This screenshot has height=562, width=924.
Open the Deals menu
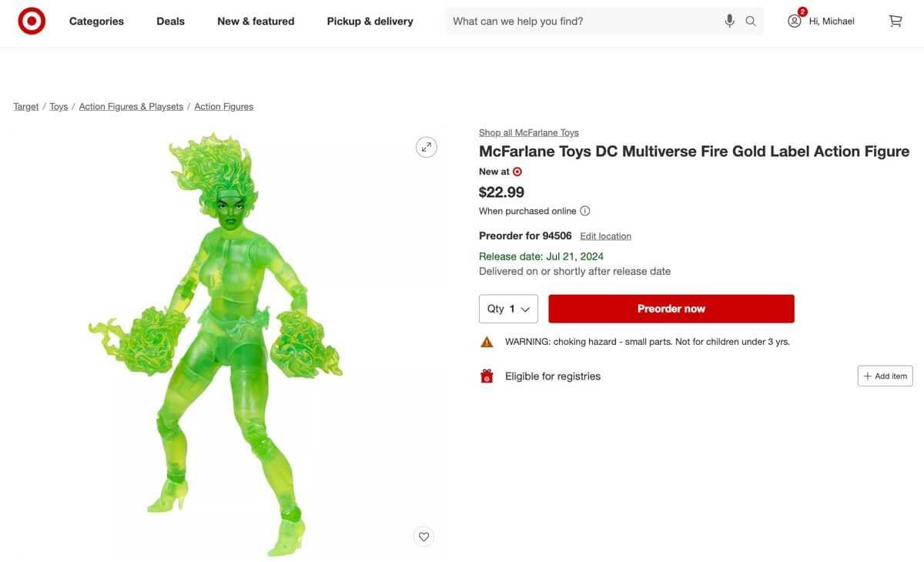tap(170, 20)
